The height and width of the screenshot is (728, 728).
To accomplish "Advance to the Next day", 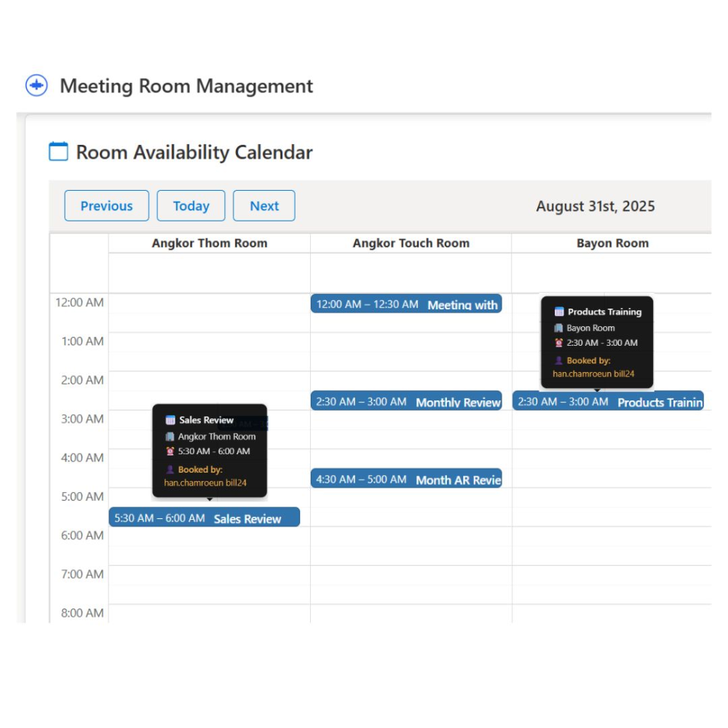I will tap(264, 206).
